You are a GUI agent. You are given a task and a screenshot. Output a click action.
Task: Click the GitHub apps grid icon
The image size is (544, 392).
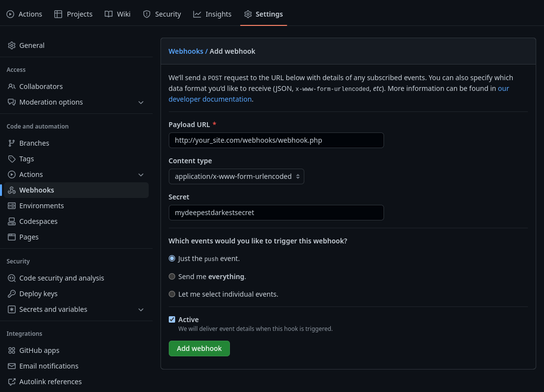pos(12,350)
